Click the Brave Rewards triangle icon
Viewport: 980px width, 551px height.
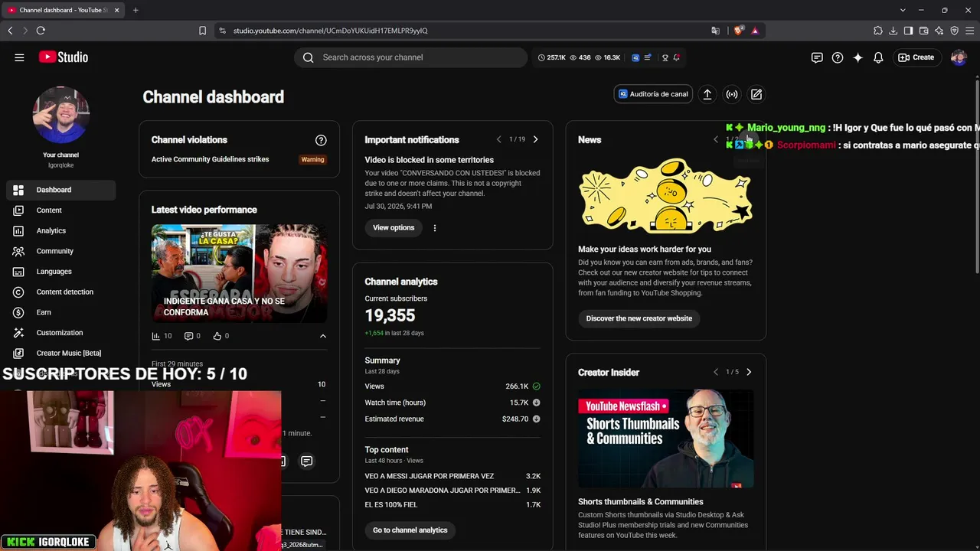(755, 31)
